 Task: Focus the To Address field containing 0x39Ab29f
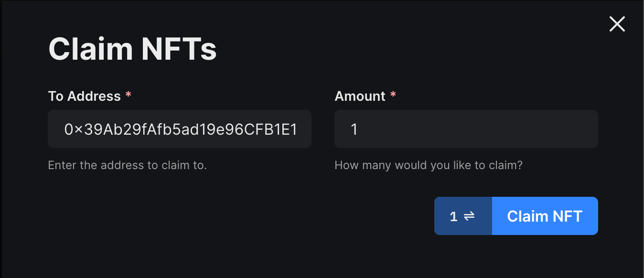(179, 129)
